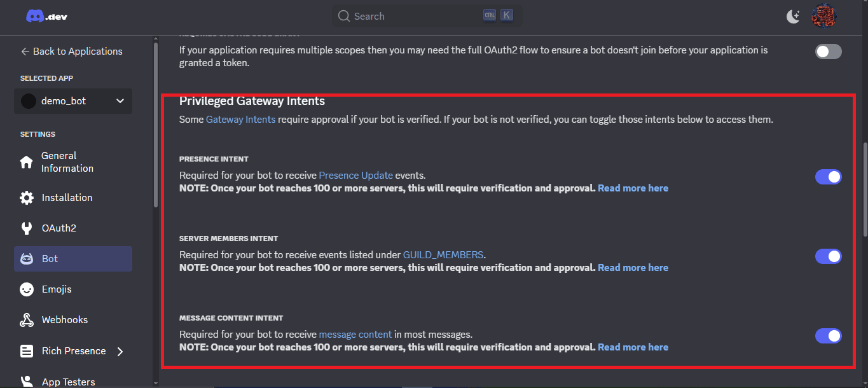Enable the Requires OAuth2 Code Grant toggle
Viewport: 868px width, 388px height.
click(828, 52)
